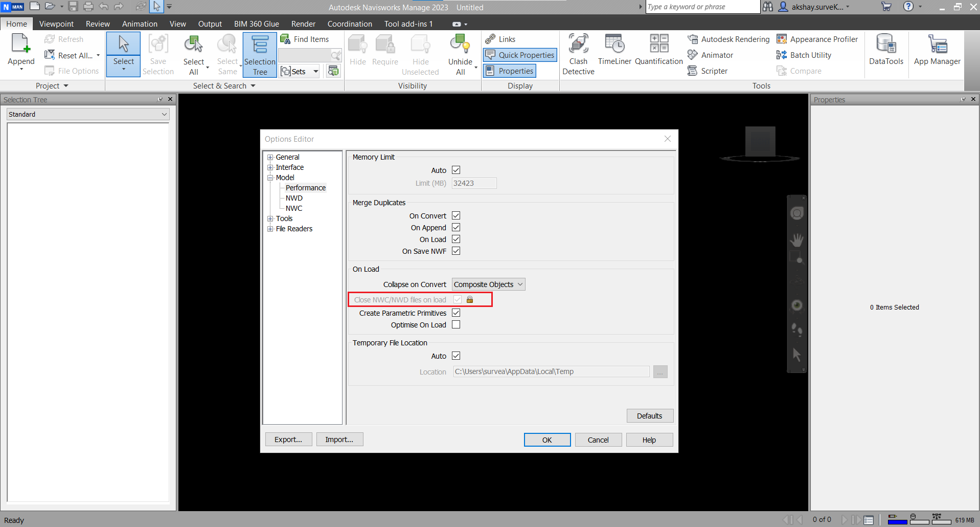This screenshot has height=527, width=980.
Task: Select the NWC tree item
Action: (x=294, y=208)
